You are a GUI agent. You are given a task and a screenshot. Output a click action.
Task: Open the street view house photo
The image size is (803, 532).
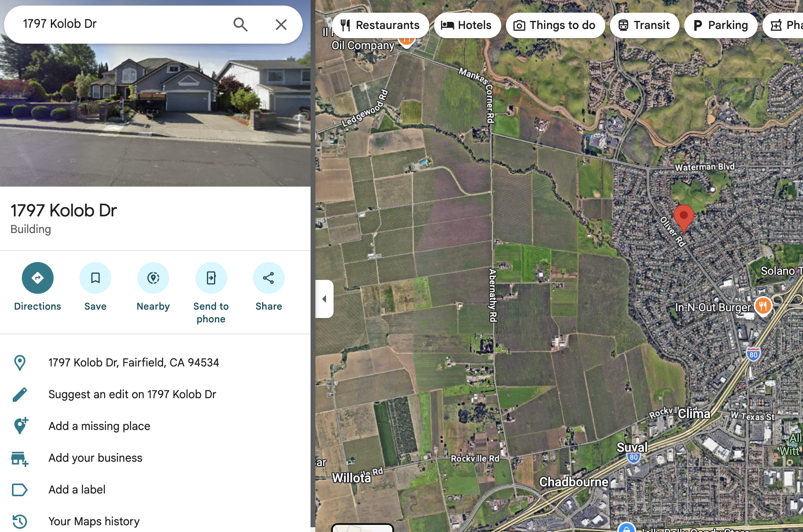(155, 115)
